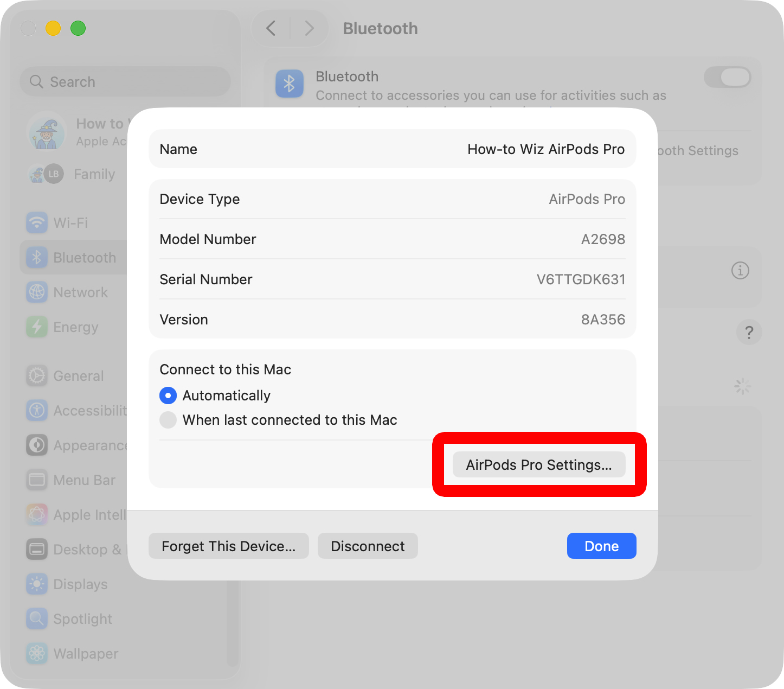Click the device info (i) icon
The width and height of the screenshot is (784, 689).
coord(740,270)
